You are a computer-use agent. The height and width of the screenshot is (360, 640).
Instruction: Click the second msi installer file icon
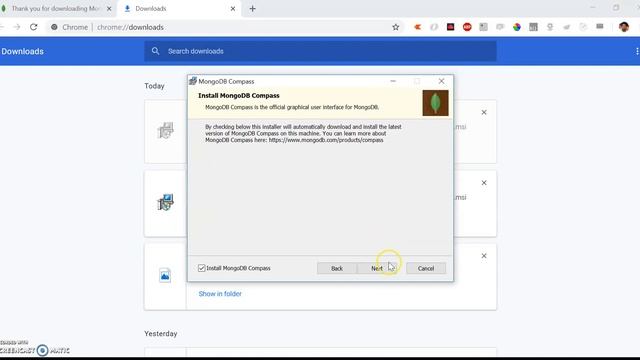tap(166, 202)
